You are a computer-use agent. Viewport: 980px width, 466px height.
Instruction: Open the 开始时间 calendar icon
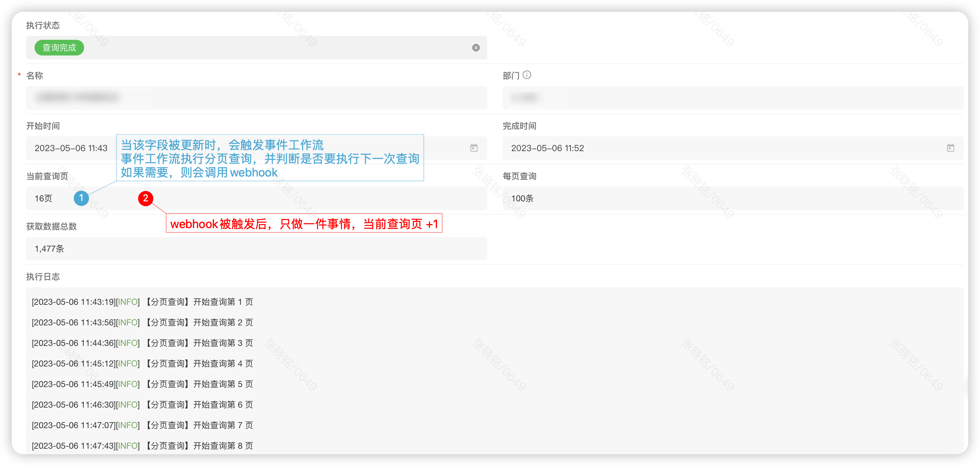[474, 148]
